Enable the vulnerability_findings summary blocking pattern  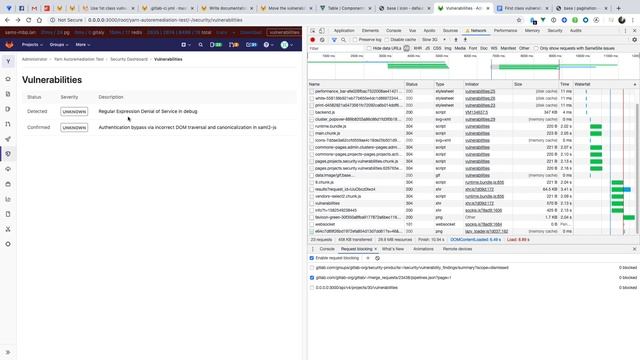[x=312, y=268]
